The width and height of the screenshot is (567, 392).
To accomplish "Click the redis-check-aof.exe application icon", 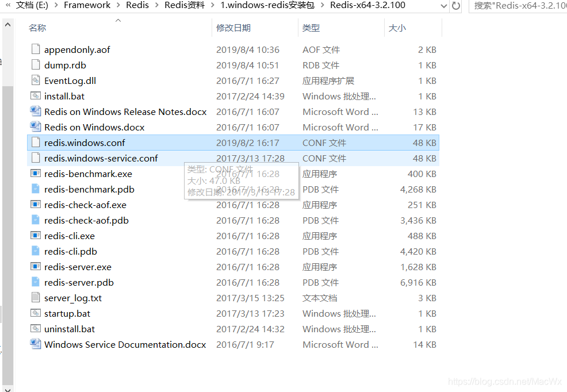I will coord(36,205).
